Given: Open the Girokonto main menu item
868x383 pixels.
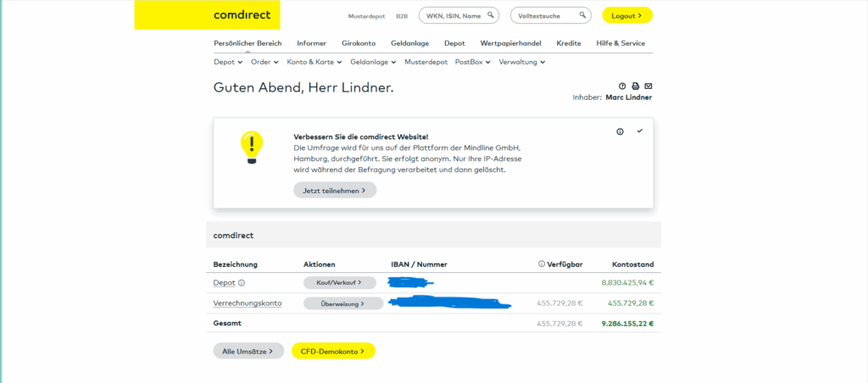Looking at the screenshot, I should (359, 43).
